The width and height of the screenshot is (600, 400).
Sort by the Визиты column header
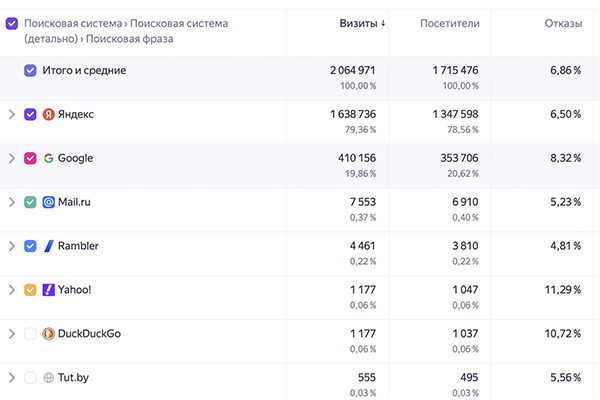[x=359, y=23]
